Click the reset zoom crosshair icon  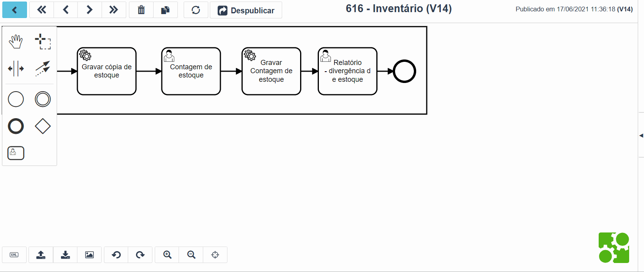[x=215, y=255]
